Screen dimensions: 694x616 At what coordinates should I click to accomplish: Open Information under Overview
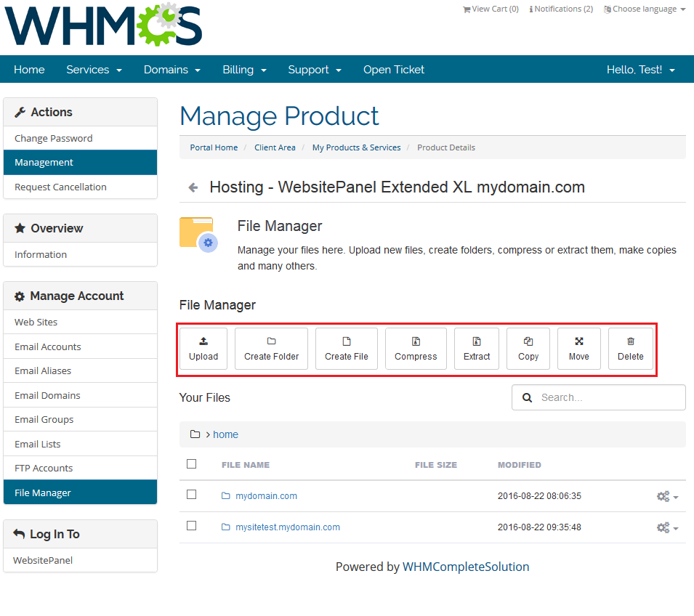[80, 254]
